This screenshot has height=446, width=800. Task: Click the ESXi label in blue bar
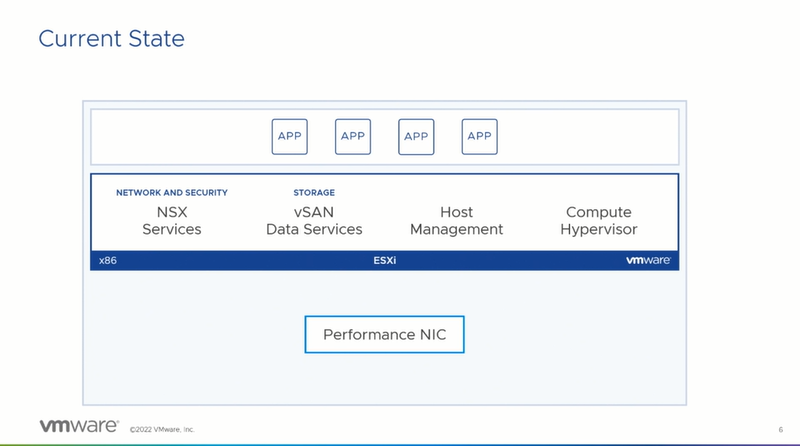click(384, 260)
